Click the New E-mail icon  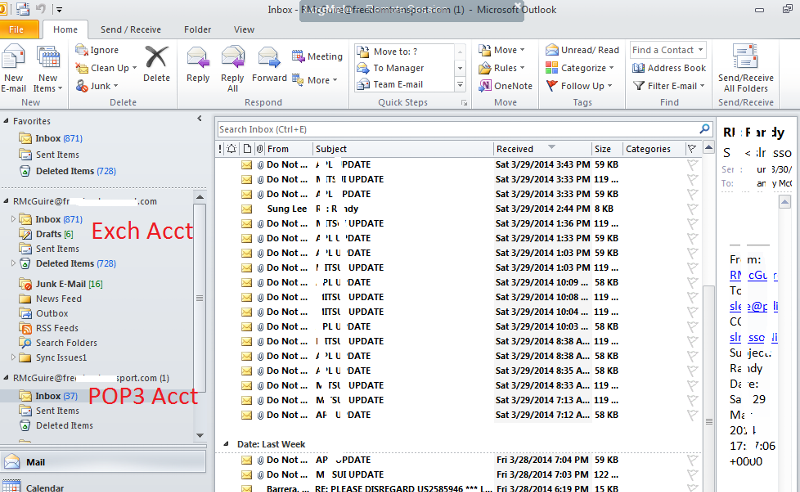point(13,57)
